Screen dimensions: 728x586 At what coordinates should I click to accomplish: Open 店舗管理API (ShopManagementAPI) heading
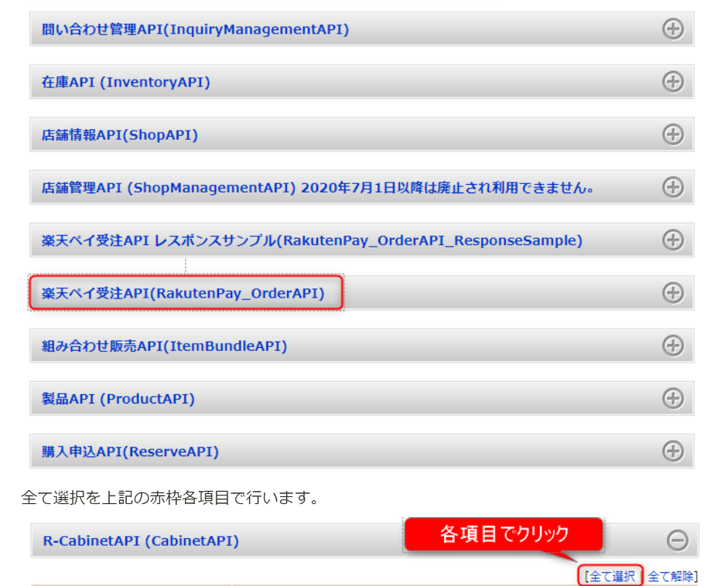point(317,188)
